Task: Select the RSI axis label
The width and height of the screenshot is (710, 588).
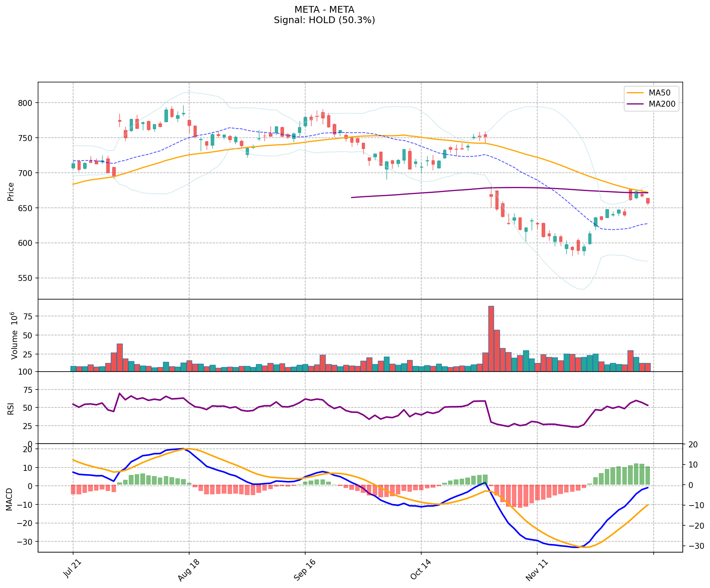Action: [11, 408]
